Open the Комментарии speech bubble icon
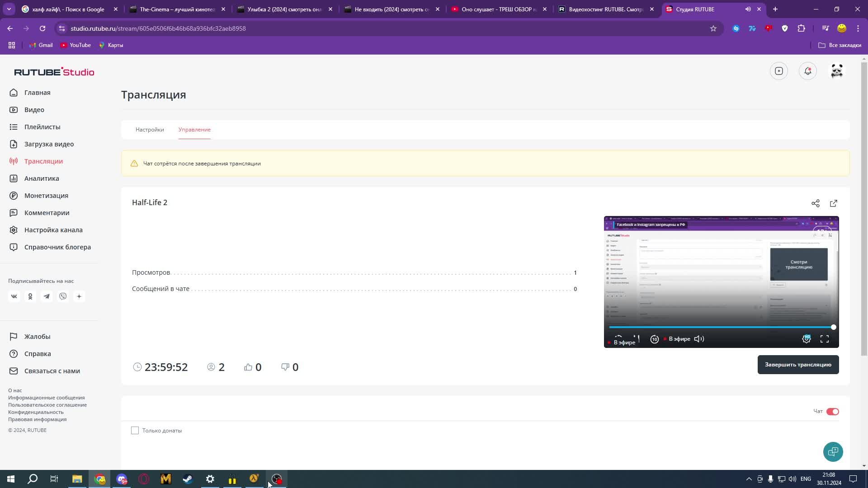Viewport: 868px width, 488px height. click(x=14, y=213)
